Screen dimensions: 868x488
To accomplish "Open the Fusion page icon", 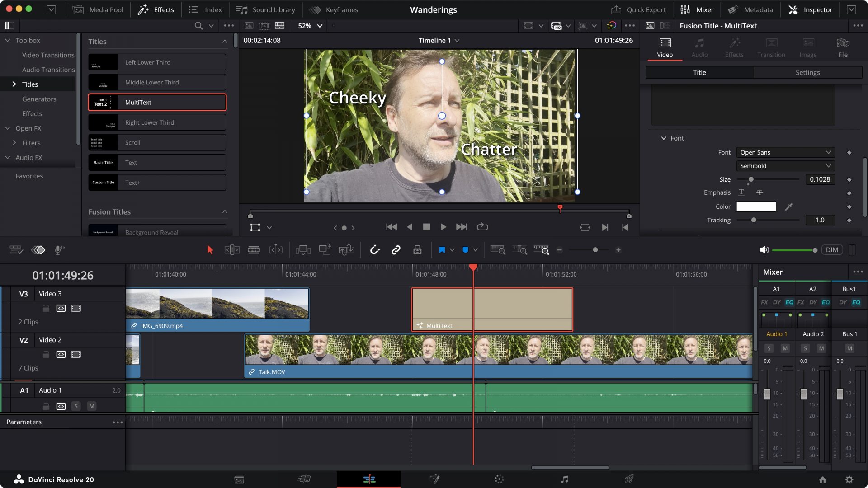I will [x=434, y=479].
